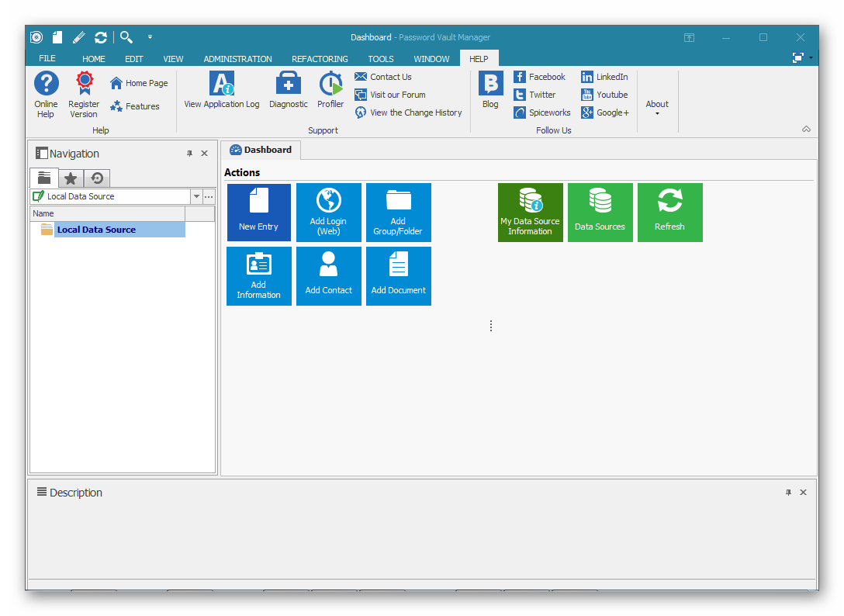Screen dimensions: 844x616
Task: Open the Youtube channel
Action: pos(604,95)
